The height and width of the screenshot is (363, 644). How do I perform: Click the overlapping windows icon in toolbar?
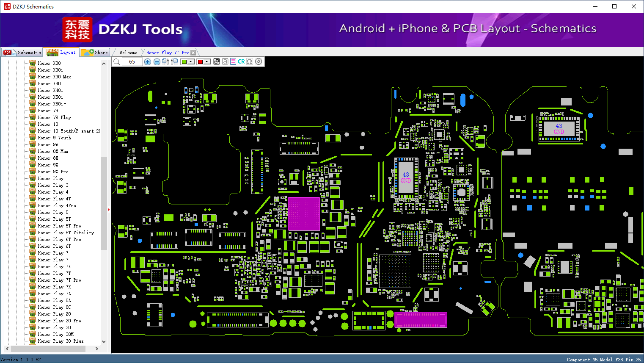click(x=217, y=62)
